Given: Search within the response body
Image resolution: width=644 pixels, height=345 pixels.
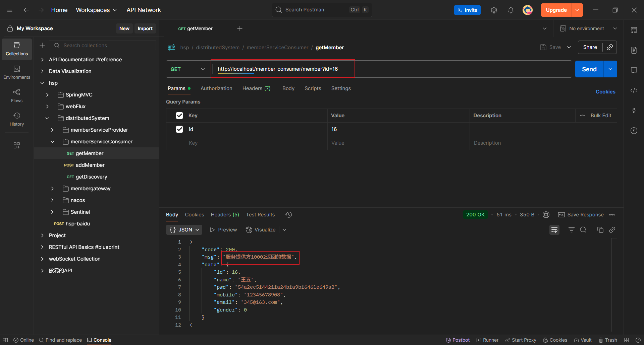Looking at the screenshot, I should (x=583, y=230).
